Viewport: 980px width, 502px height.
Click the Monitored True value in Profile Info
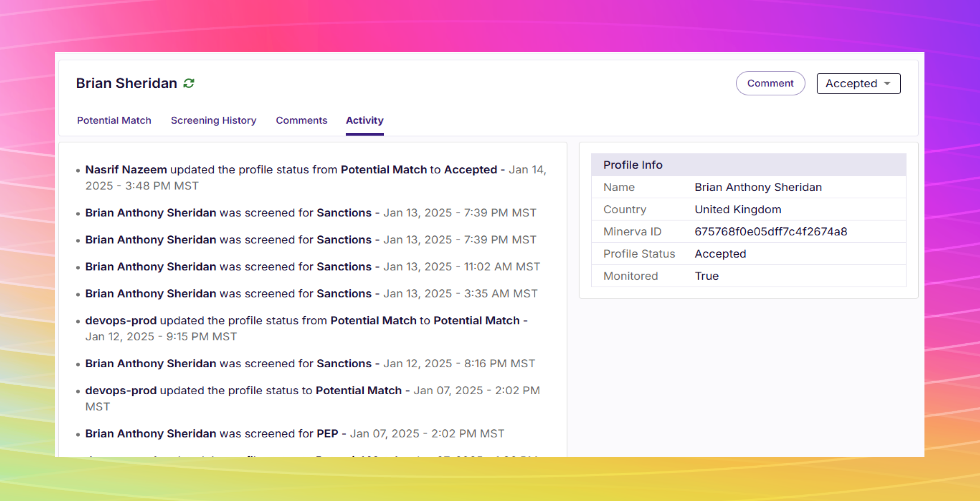coord(706,276)
